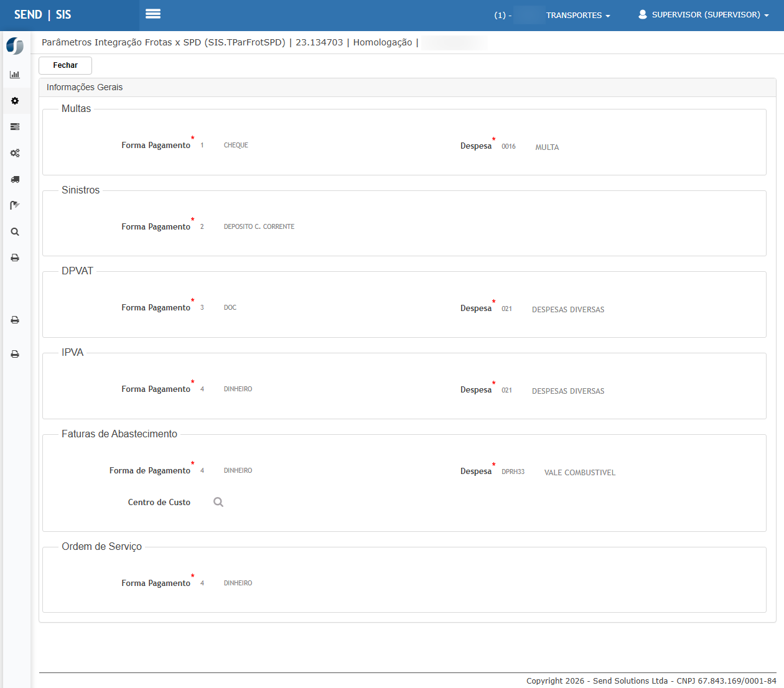Click the topmost printer icon in sidebar

15,258
